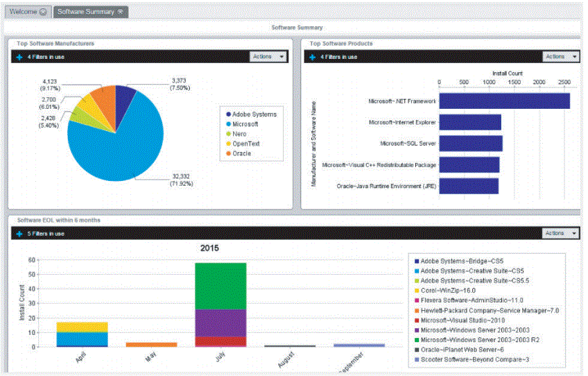Click Adobe Systems~Creative Suite~CS5 legend entry
Viewport: 588px width, 376px height.
469,271
